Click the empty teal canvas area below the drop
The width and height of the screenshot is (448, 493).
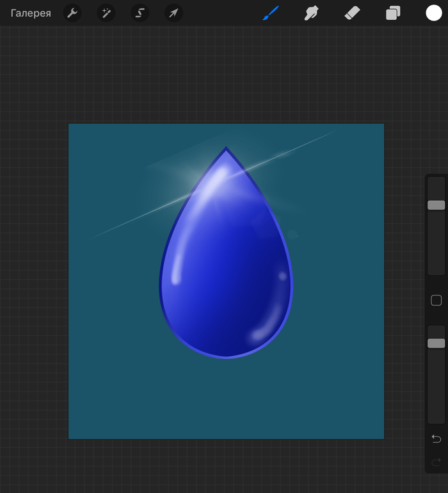pos(226,400)
